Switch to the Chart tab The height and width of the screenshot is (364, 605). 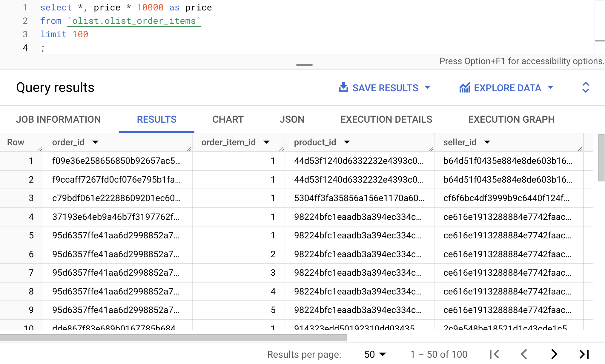(x=228, y=119)
